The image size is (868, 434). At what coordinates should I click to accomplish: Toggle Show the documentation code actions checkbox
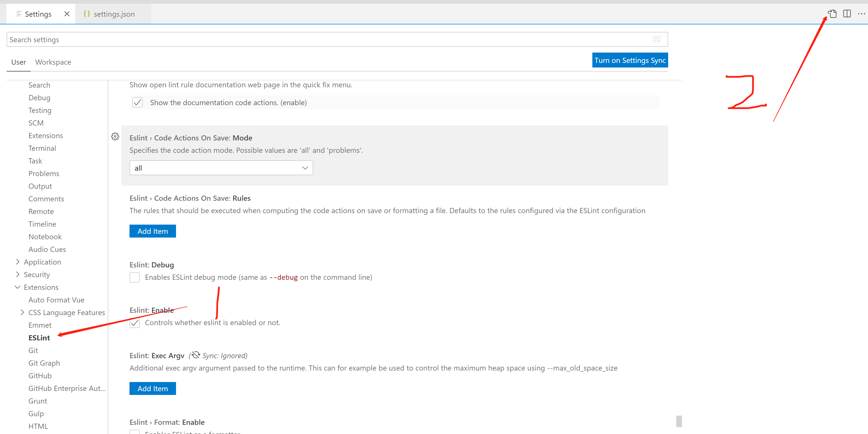[x=138, y=103]
